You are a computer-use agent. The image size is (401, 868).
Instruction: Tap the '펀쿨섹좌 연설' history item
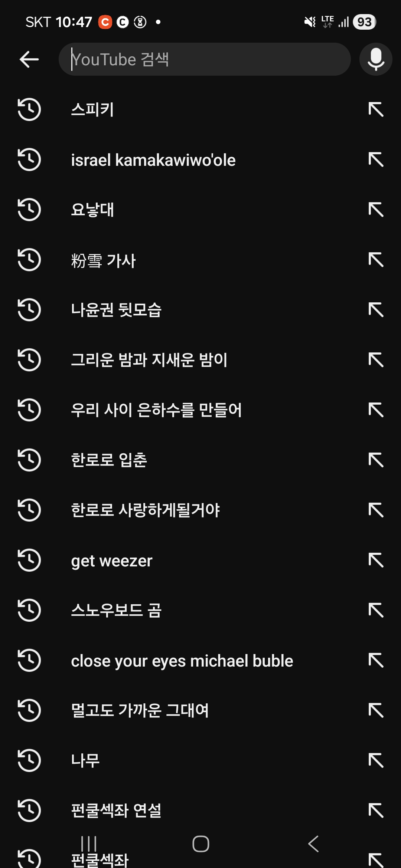(x=116, y=811)
